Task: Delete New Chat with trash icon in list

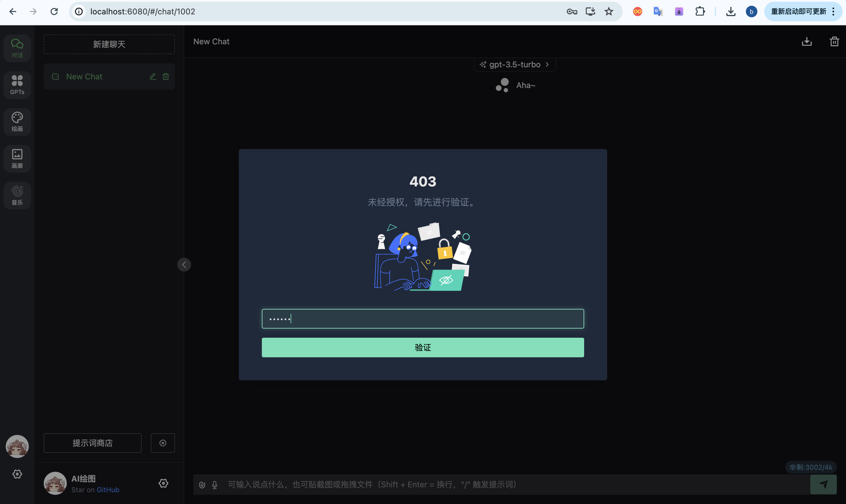Action: tap(166, 77)
